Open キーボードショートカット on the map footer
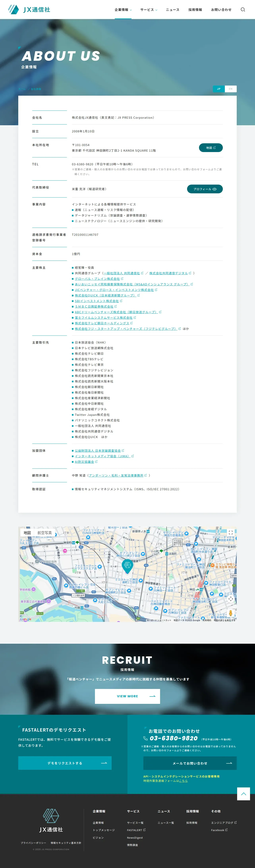 [159, 620]
